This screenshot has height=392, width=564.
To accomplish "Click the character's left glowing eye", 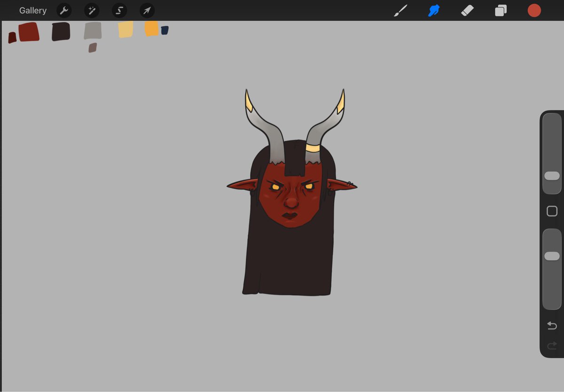I will pyautogui.click(x=275, y=187).
